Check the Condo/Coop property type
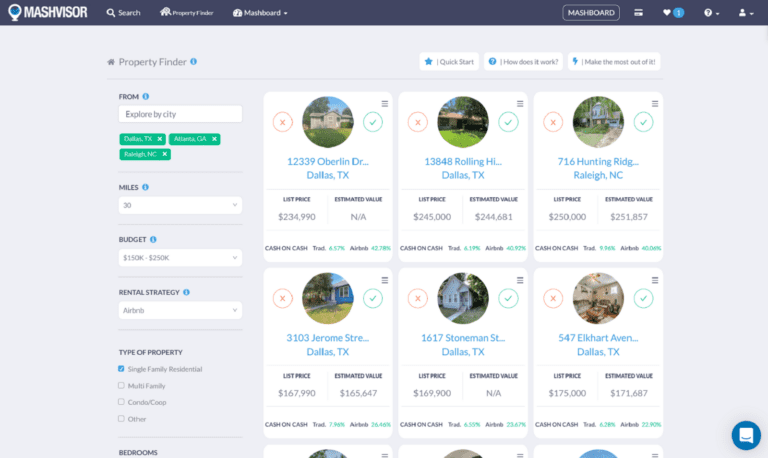The width and height of the screenshot is (768, 458). pos(122,402)
